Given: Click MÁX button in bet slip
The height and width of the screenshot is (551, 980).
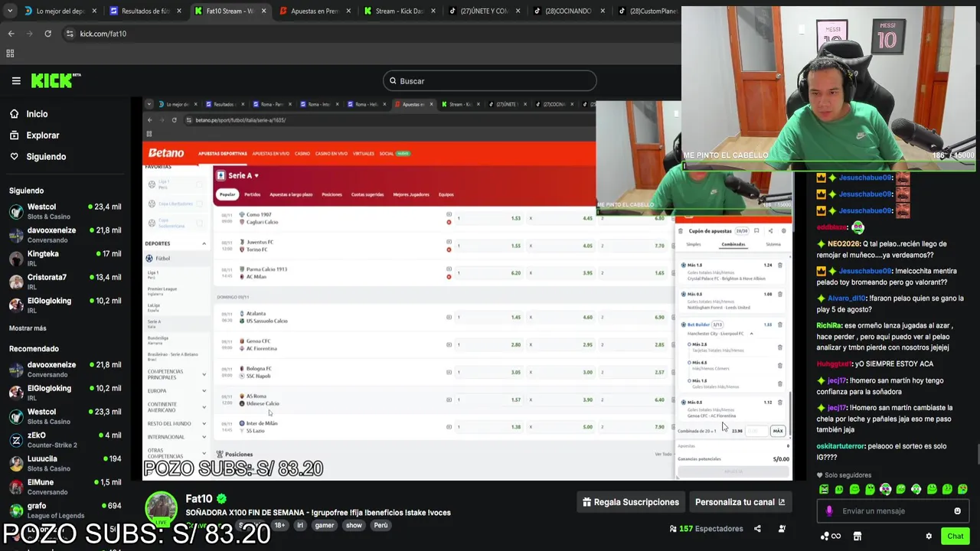Looking at the screenshot, I should click(x=778, y=431).
